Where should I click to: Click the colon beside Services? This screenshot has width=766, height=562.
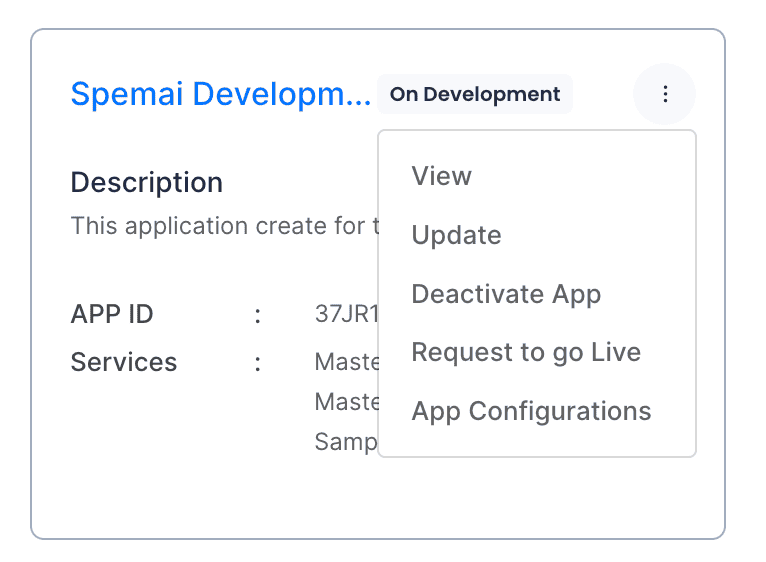click(258, 362)
